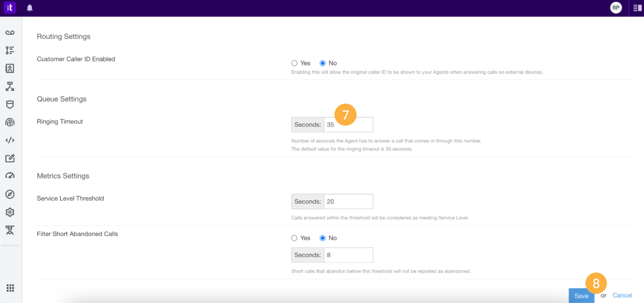Open the contacts book icon in sidebar
Screen dimensions: 644x303
(10, 68)
